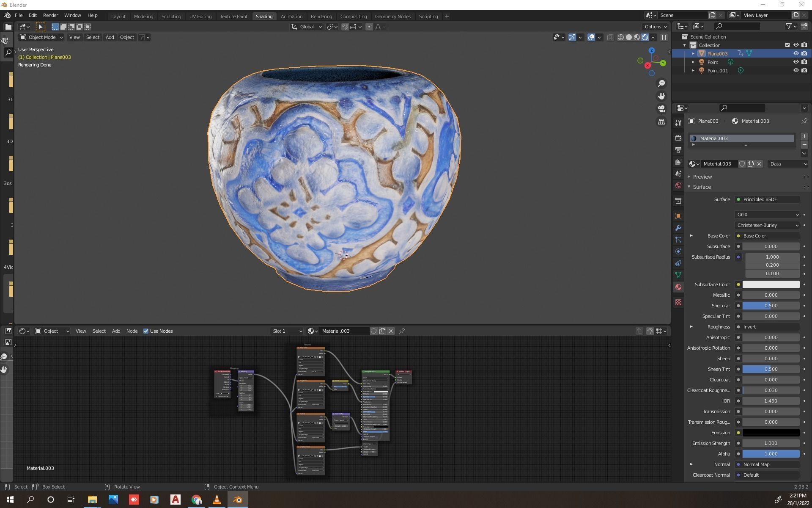812x508 pixels.
Task: Toggle camera view in the viewport
Action: pyautogui.click(x=661, y=109)
